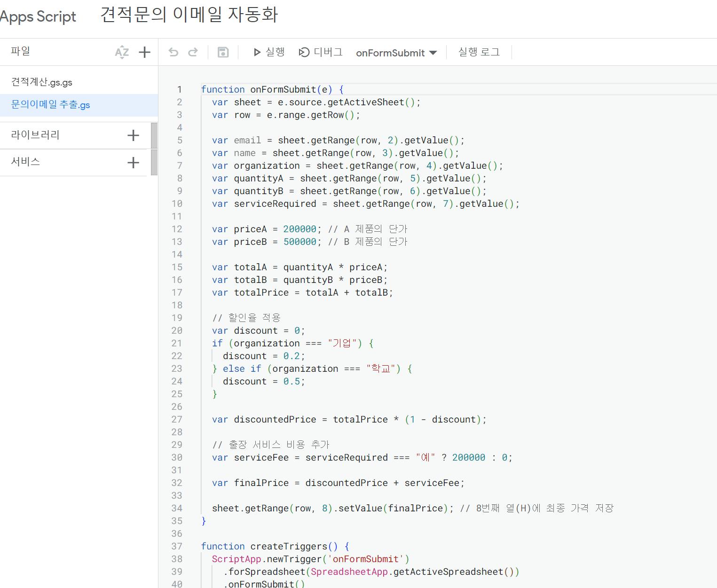Click the 서비스 section label
The image size is (717, 588).
pos(25,162)
